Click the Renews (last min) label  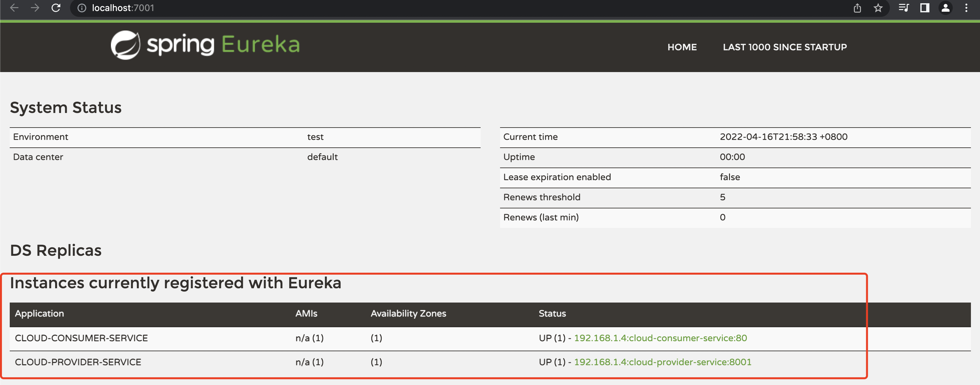point(541,217)
